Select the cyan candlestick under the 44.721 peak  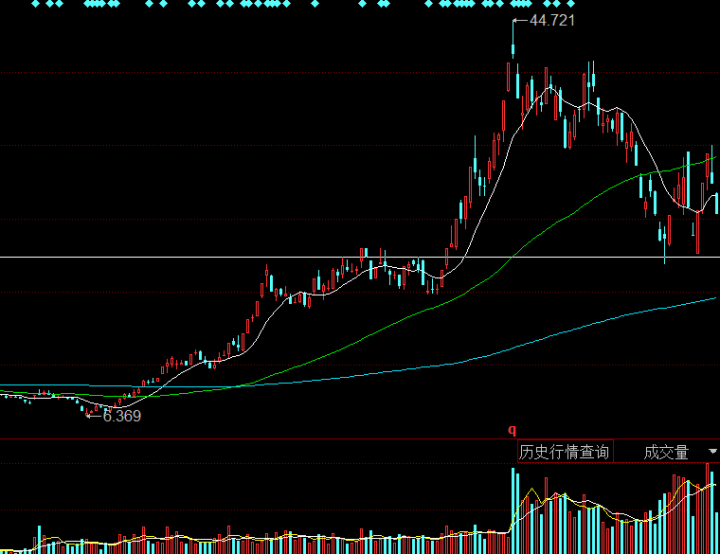512,48
